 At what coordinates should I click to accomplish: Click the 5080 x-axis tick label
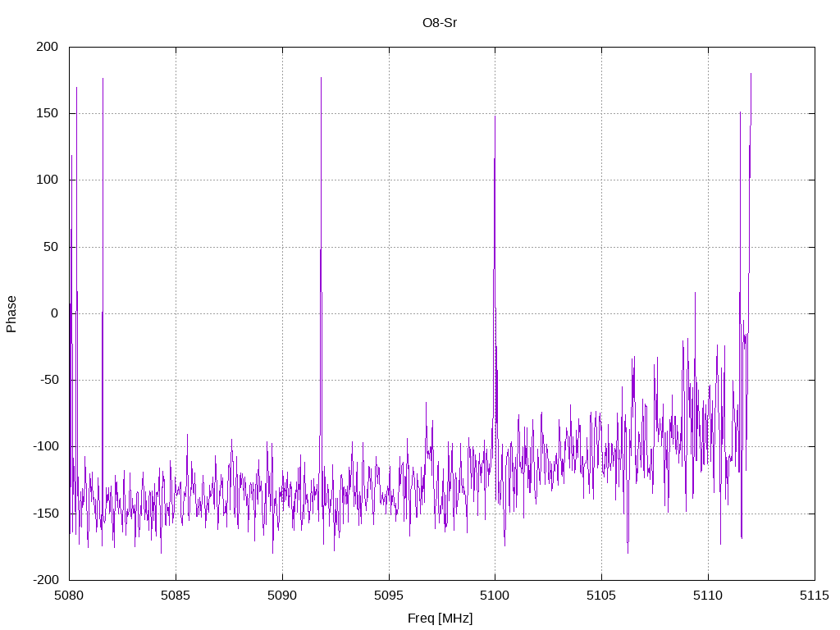[69, 596]
